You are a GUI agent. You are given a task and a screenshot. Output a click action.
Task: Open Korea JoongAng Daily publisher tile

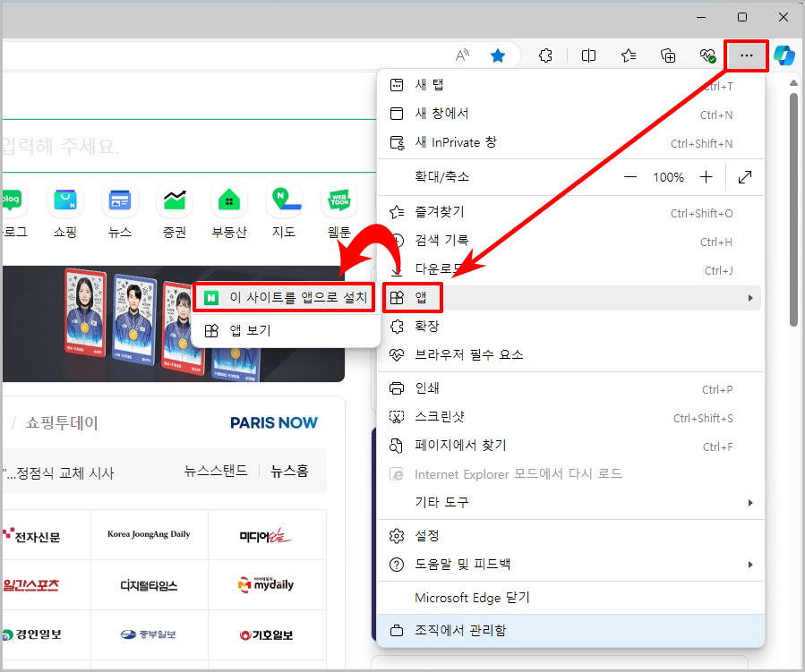point(149,534)
